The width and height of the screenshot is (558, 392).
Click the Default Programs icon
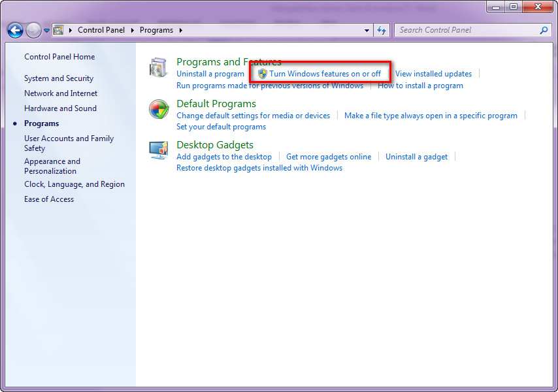159,109
